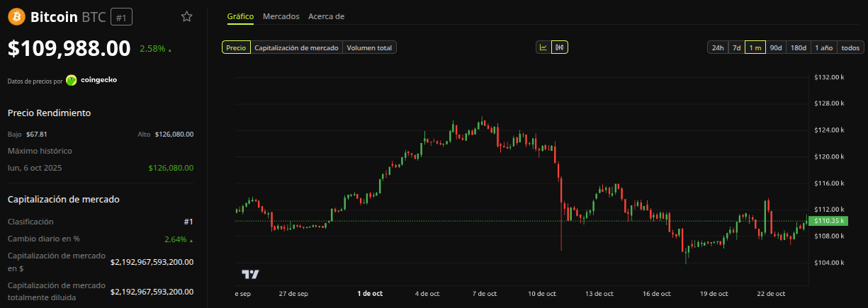Select Volumen total chart mode
This screenshot has height=308, width=868.
tap(369, 47)
